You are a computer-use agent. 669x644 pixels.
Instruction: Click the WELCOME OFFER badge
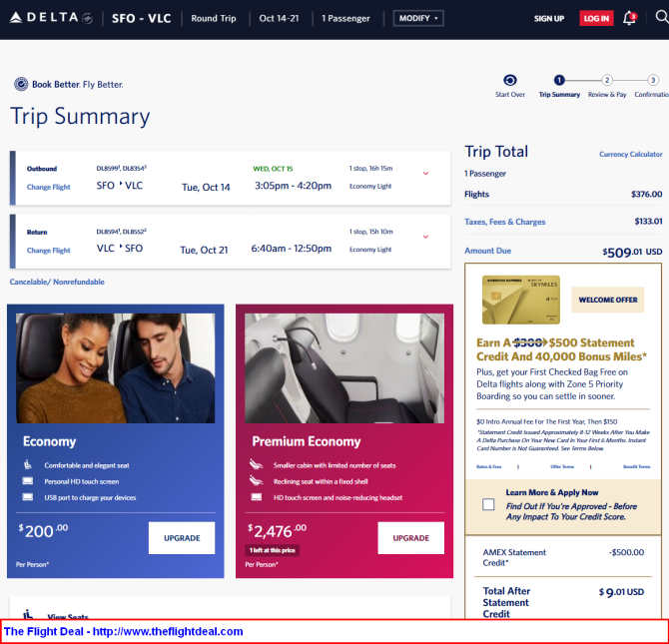coord(607,300)
